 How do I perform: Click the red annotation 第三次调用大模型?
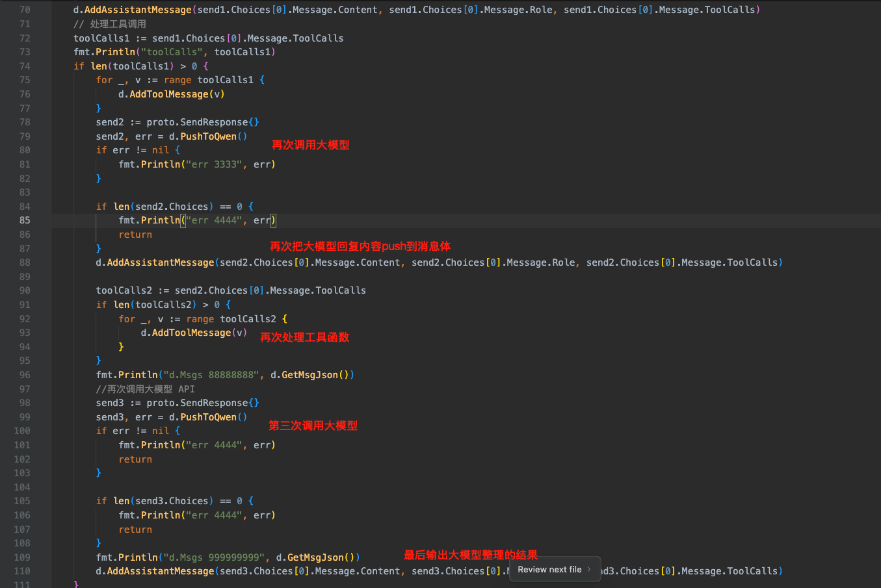[313, 426]
